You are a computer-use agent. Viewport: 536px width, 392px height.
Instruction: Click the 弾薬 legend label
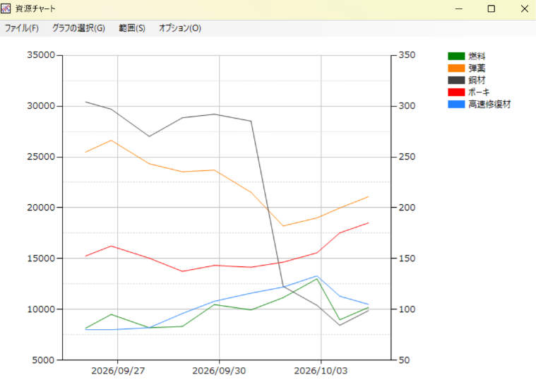click(x=477, y=68)
